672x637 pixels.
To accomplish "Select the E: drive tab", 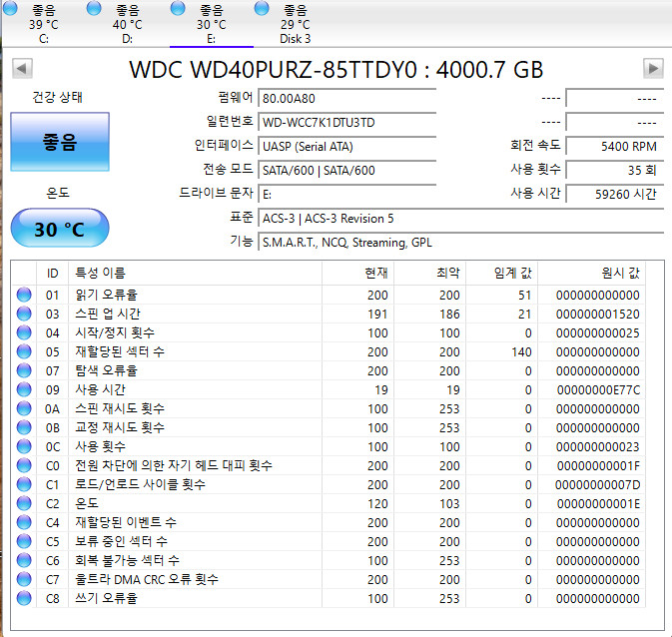I will point(212,24).
